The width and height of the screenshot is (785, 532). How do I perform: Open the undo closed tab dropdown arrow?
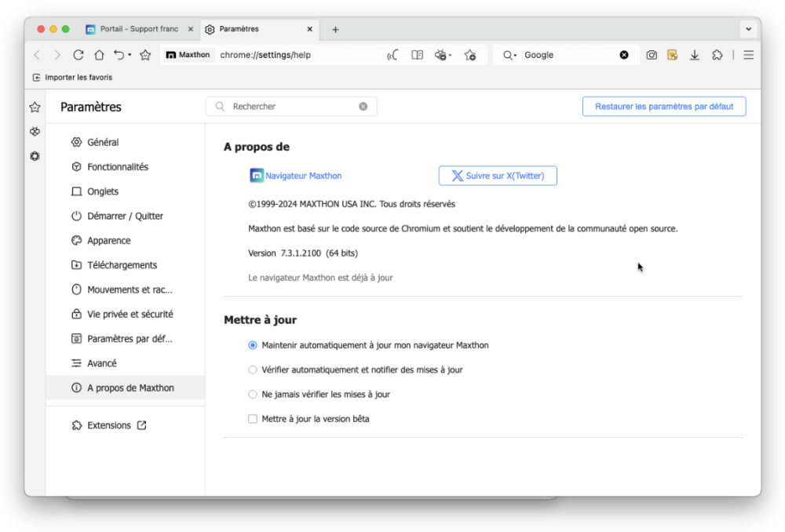(x=130, y=55)
